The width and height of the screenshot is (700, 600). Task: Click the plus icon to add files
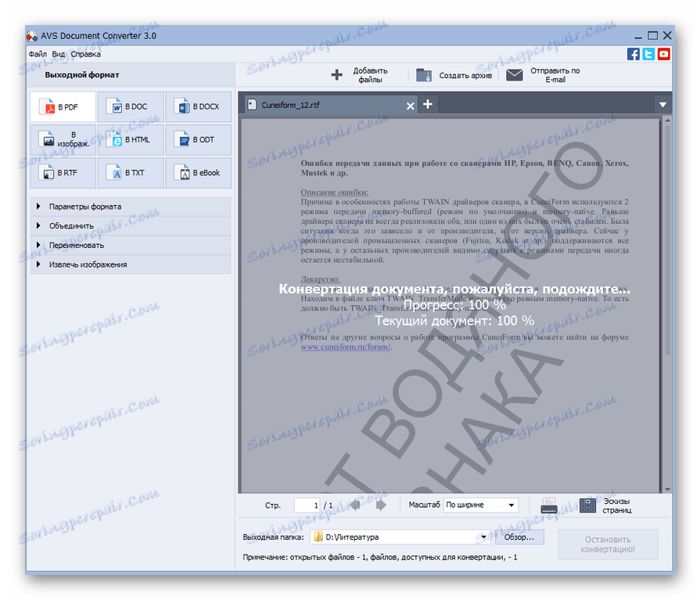337,74
